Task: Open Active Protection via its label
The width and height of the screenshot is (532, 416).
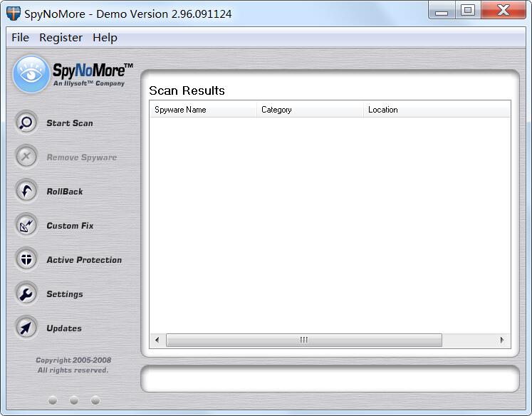Action: [84, 260]
